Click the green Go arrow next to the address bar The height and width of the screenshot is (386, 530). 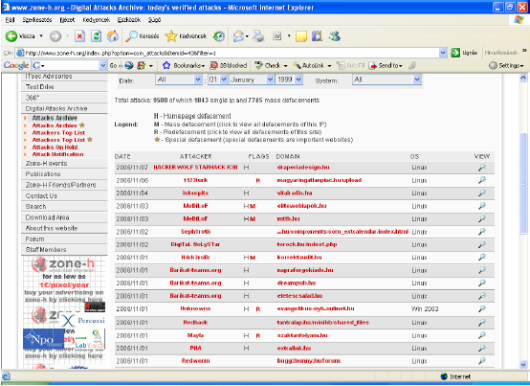(x=455, y=53)
